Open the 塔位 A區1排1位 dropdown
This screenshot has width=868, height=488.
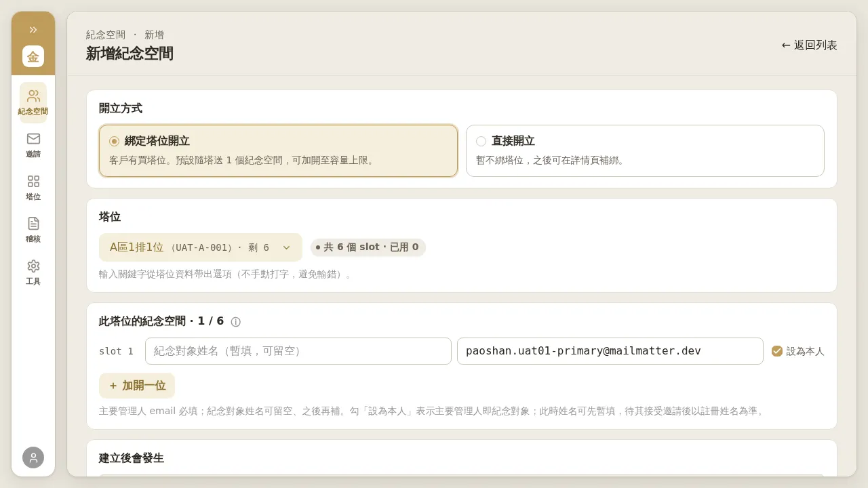click(x=201, y=247)
